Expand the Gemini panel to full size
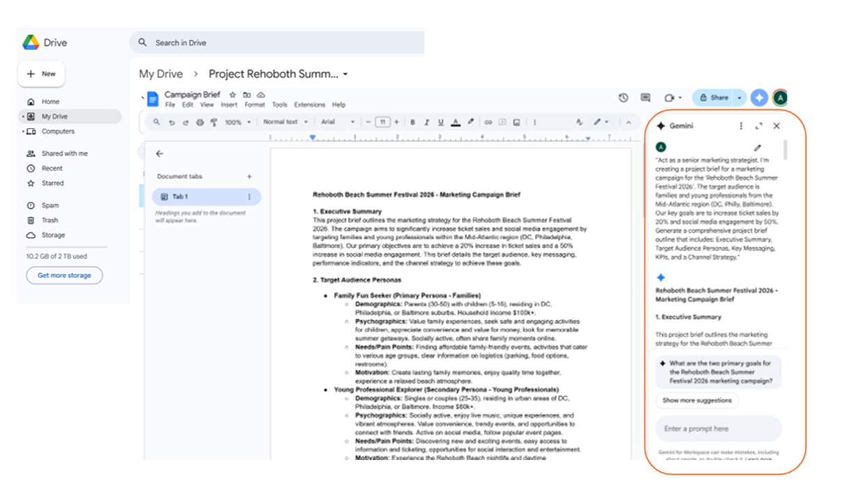Viewport: 868px width, 488px height. [759, 126]
